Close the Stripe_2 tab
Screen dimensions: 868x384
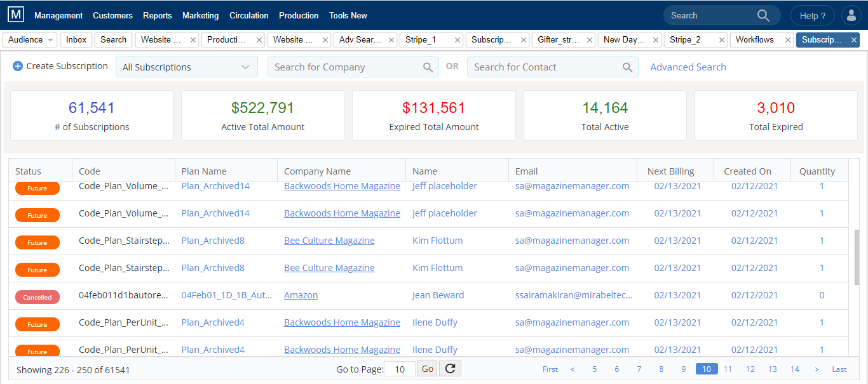pyautogui.click(x=722, y=40)
